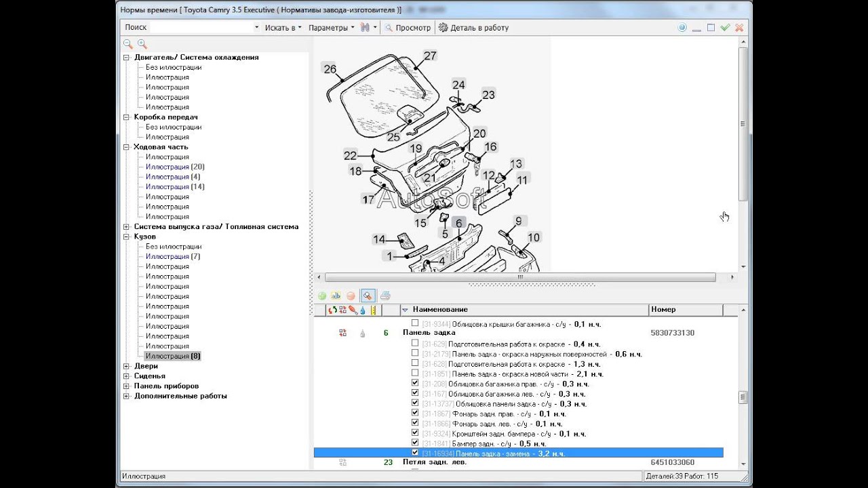
Task: Select the Иллюстрация (7) item under Кузов
Action: coord(173,257)
